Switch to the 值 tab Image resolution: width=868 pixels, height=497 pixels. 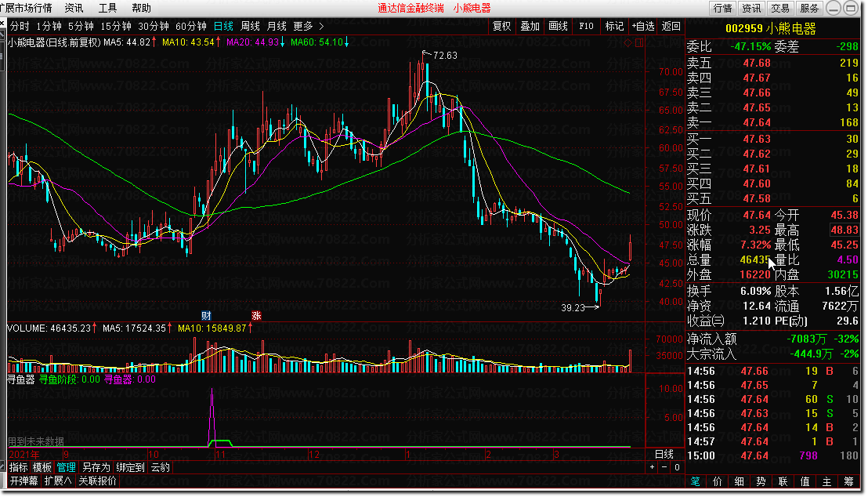point(805,481)
